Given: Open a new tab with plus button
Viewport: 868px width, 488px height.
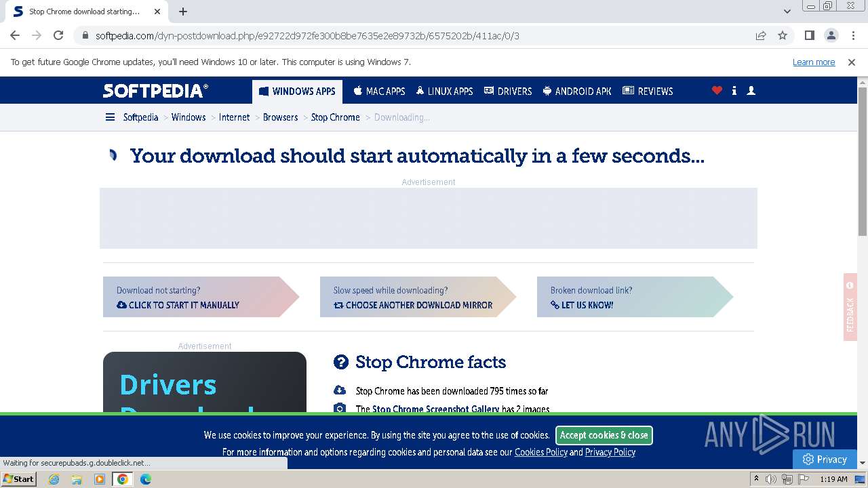Looking at the screenshot, I should point(183,12).
